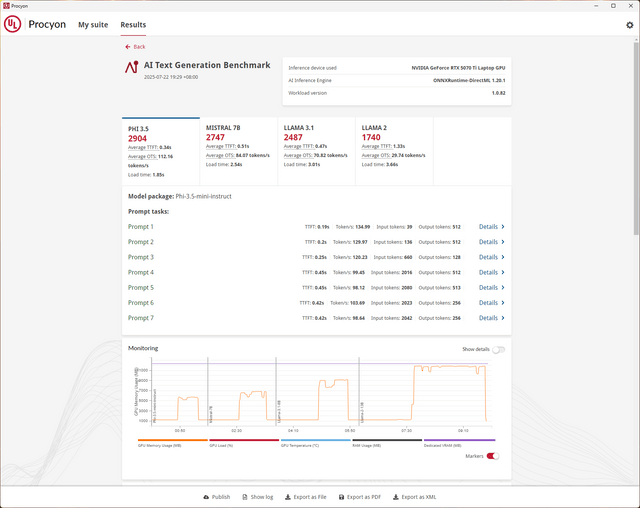Open settings gear icon

[630, 25]
